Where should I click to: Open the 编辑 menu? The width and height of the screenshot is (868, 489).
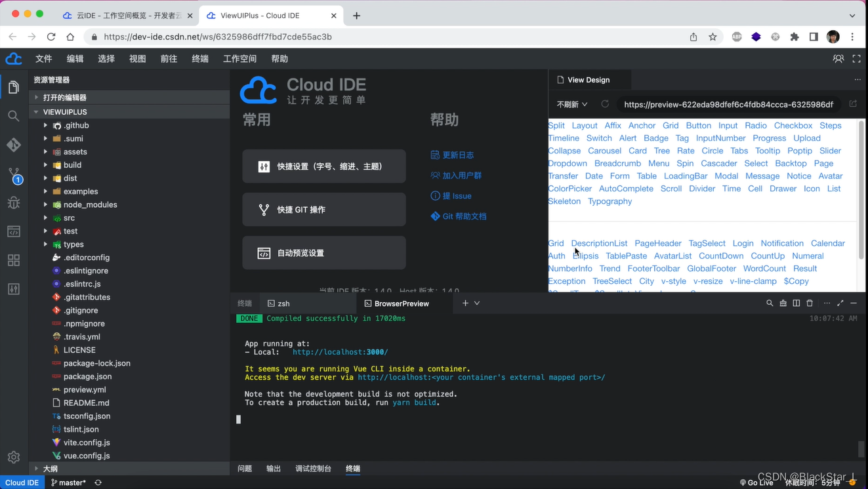[x=75, y=59]
